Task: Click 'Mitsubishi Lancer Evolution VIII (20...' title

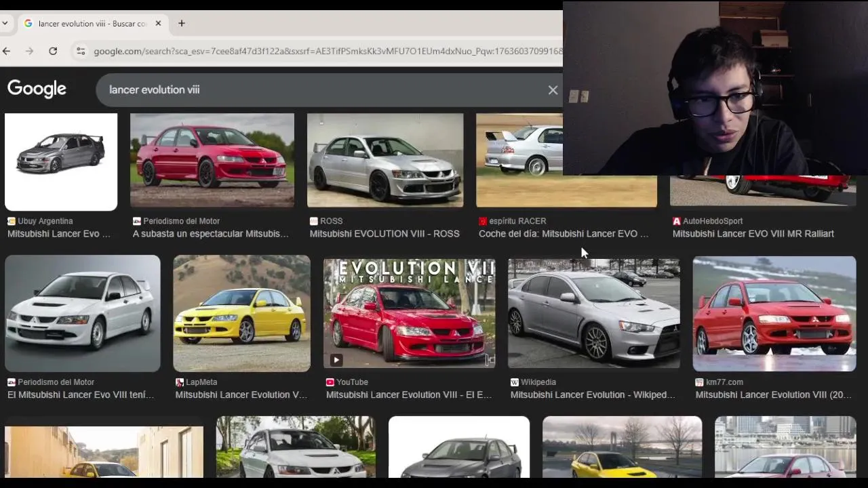Action: [x=773, y=394]
